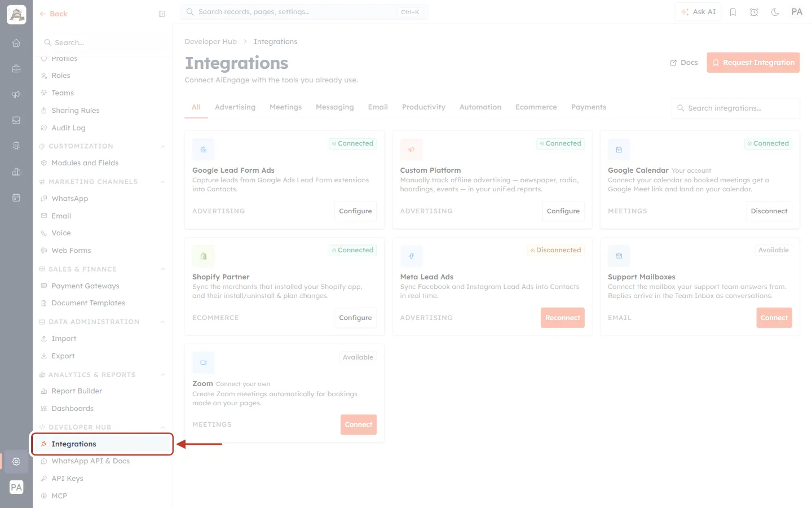Collapse the Data Administration section
Viewport: 812px width, 508px height.
tap(163, 322)
